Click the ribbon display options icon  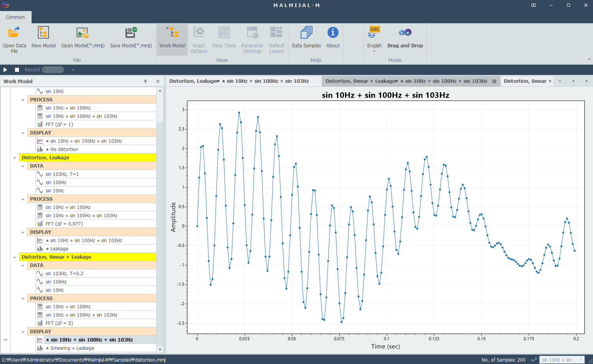(x=533, y=5)
